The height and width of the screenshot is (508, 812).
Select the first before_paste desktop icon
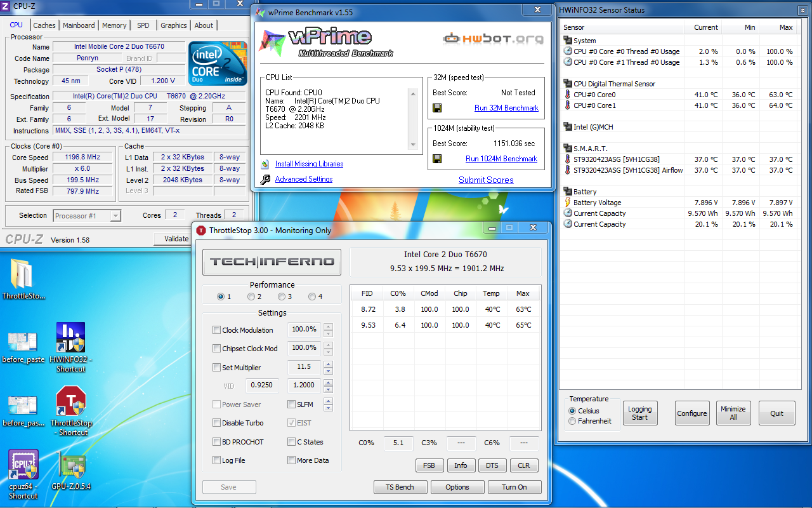click(x=23, y=347)
